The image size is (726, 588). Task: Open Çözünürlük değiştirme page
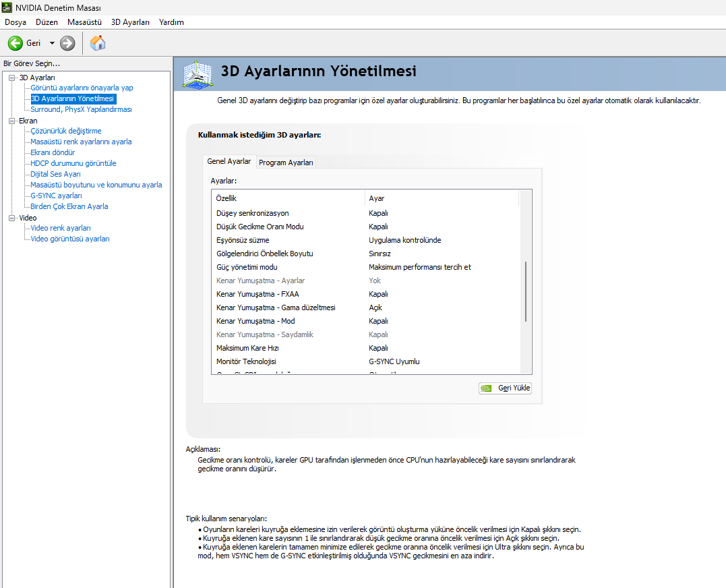click(66, 131)
